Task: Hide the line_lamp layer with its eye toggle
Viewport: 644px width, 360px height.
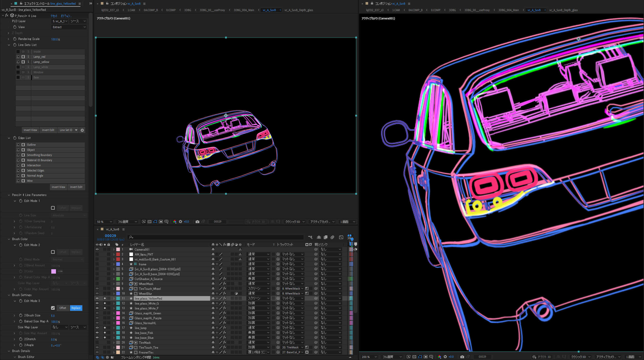Action: tap(97, 328)
